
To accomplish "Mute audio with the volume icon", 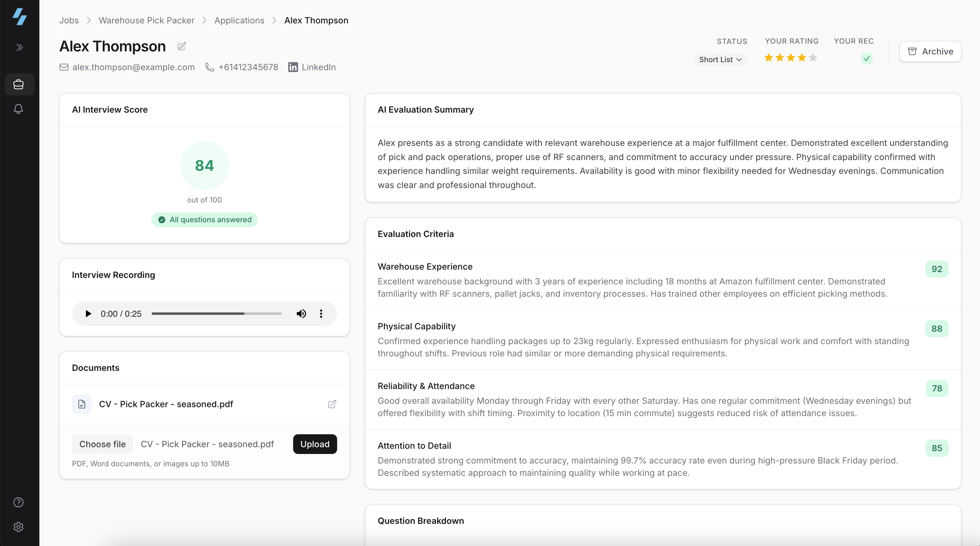I will (301, 313).
